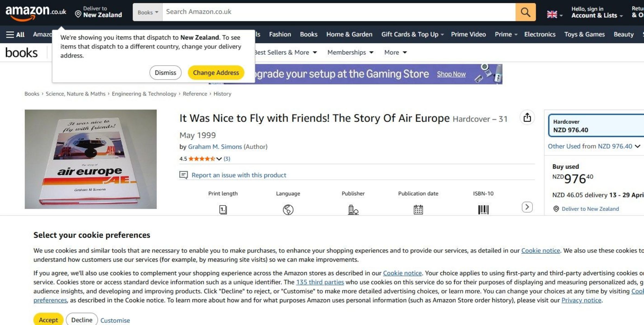Click into the Search Amazon.co.uk field

tap(338, 12)
